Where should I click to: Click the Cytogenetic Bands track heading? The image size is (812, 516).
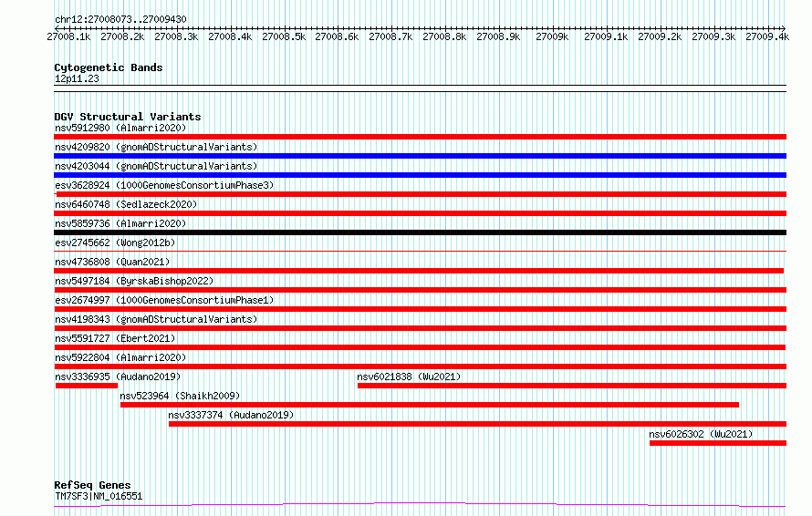(x=109, y=67)
